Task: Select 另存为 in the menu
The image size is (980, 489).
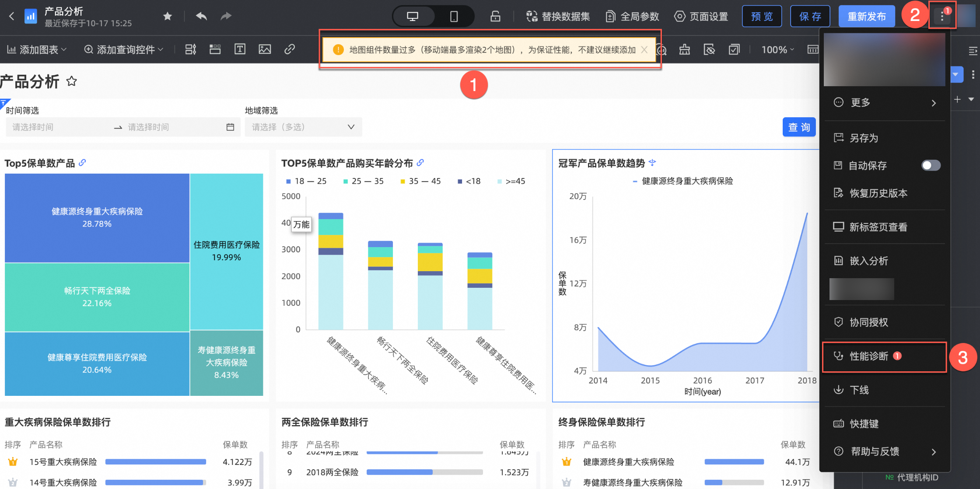Action: coord(885,138)
